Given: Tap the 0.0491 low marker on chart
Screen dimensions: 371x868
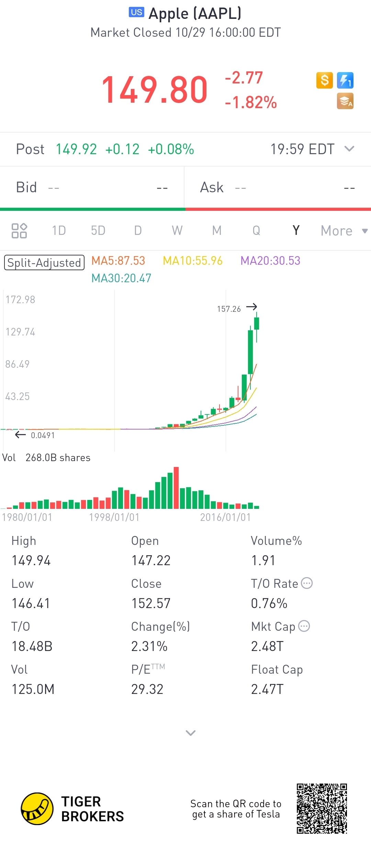Looking at the screenshot, I should click(43, 435).
